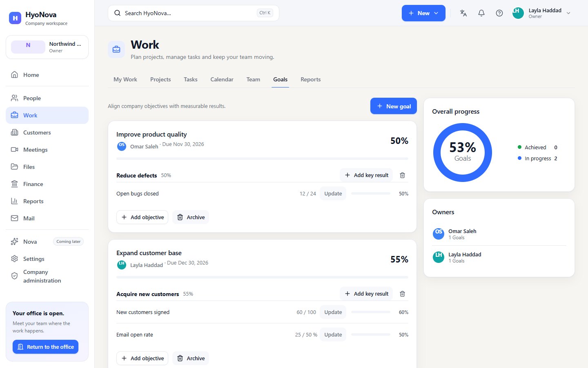The image size is (588, 368).
Task: Click the language translate icon
Action: coord(463,13)
